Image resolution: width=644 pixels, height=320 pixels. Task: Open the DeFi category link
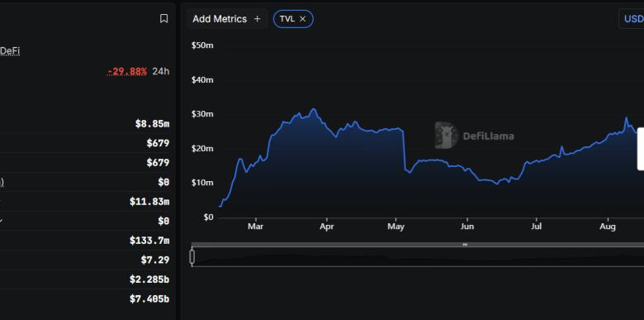(10, 51)
